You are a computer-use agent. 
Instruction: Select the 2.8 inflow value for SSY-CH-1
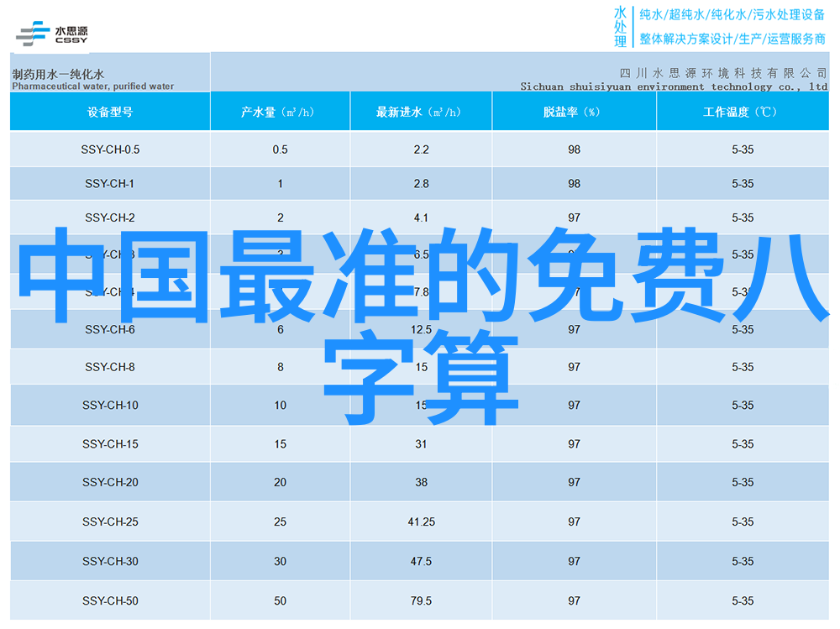pos(421,184)
